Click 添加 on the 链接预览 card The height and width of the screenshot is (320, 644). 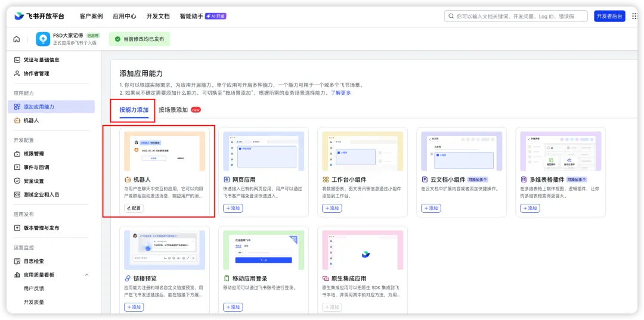pyautogui.click(x=134, y=307)
